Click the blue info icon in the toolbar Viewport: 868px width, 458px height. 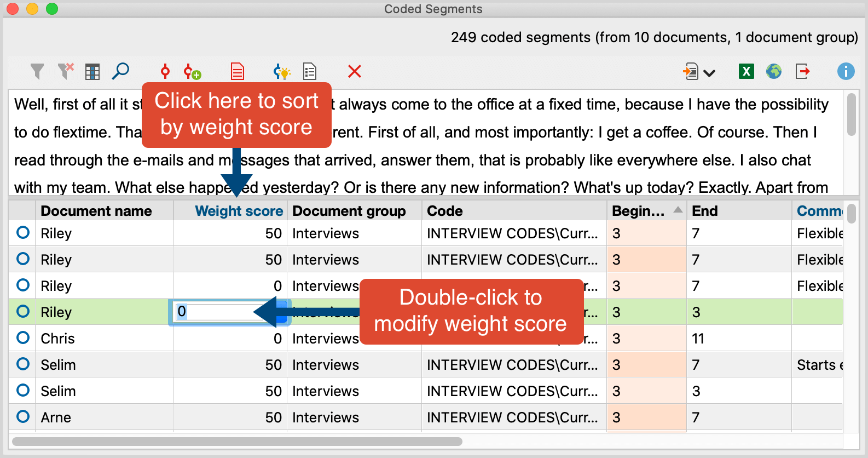(846, 71)
